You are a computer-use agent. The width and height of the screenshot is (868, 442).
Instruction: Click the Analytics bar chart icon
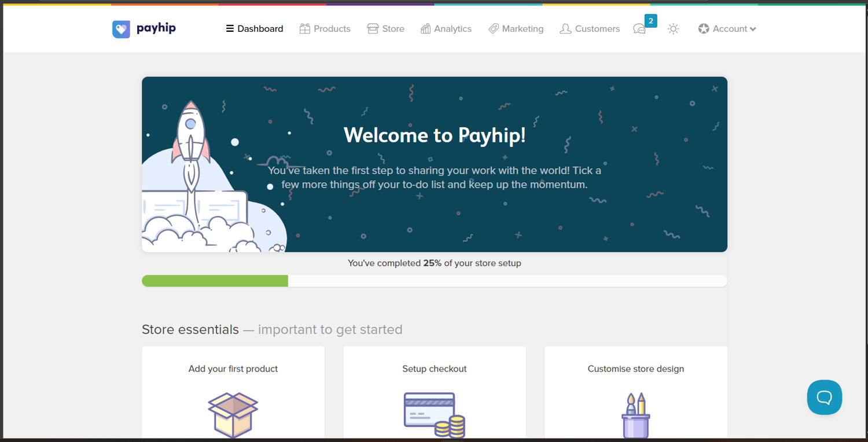pyautogui.click(x=425, y=28)
